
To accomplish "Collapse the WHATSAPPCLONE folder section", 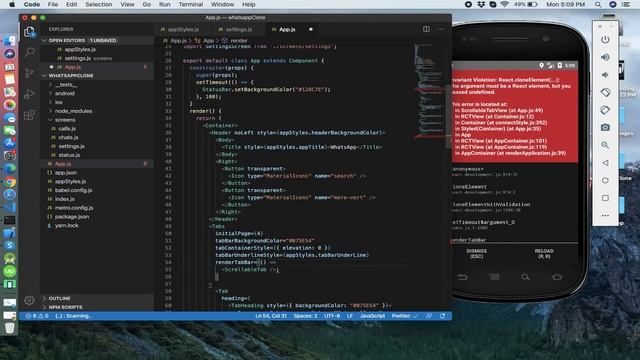I will click(x=97, y=76).
